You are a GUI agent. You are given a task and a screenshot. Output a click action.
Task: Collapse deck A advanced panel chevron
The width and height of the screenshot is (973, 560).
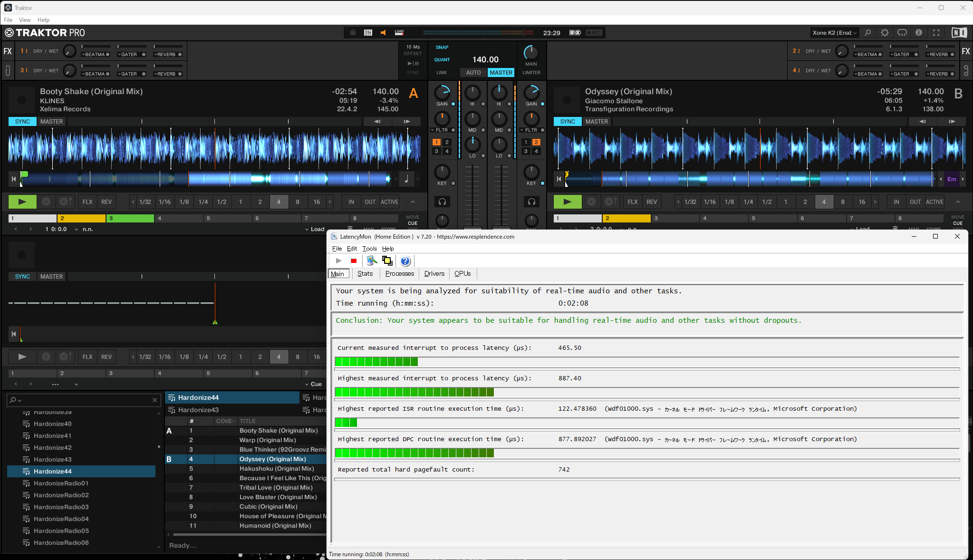[413, 202]
